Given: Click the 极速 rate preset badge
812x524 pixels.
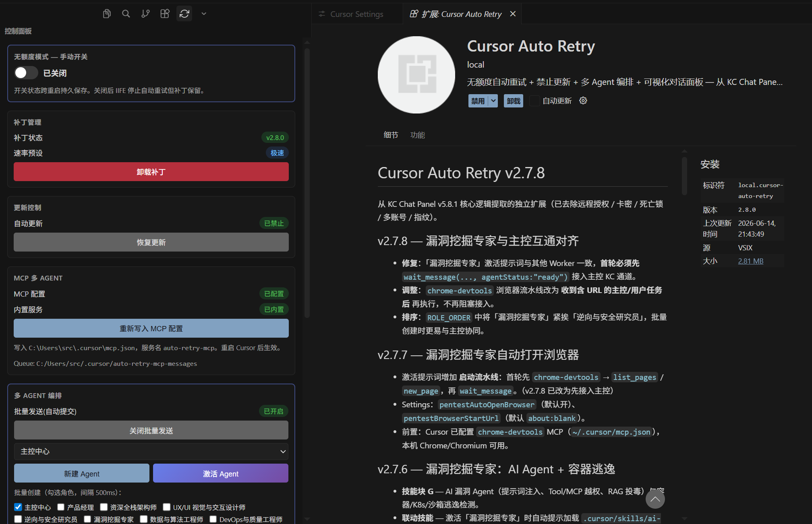Looking at the screenshot, I should coord(277,153).
